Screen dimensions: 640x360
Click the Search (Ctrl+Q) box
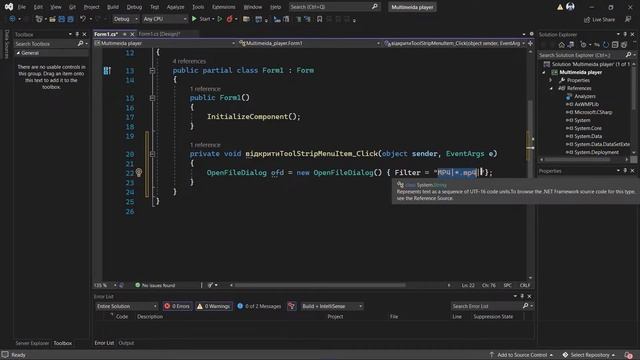pos(334,7)
